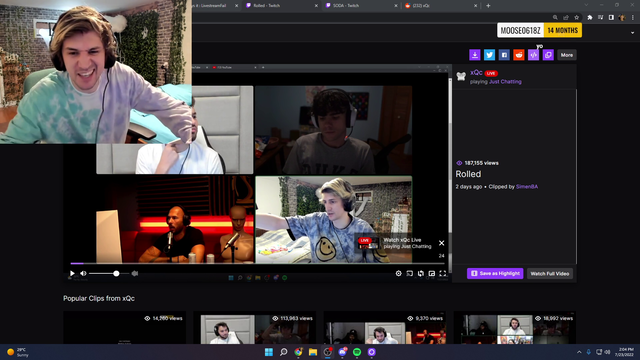Open the popular clip with 14,260 views

124,328
